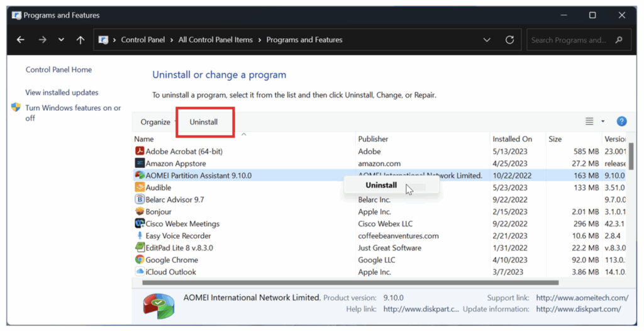Open View installed updates link
644x331 pixels.
point(62,93)
